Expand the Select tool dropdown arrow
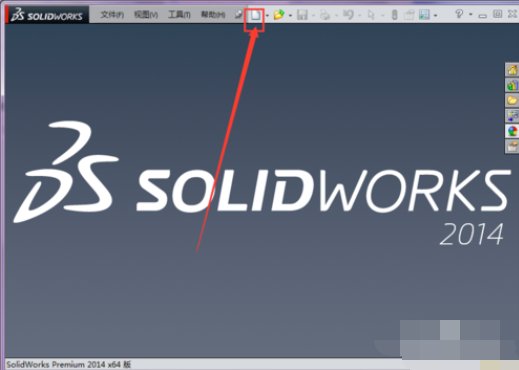 click(x=382, y=16)
